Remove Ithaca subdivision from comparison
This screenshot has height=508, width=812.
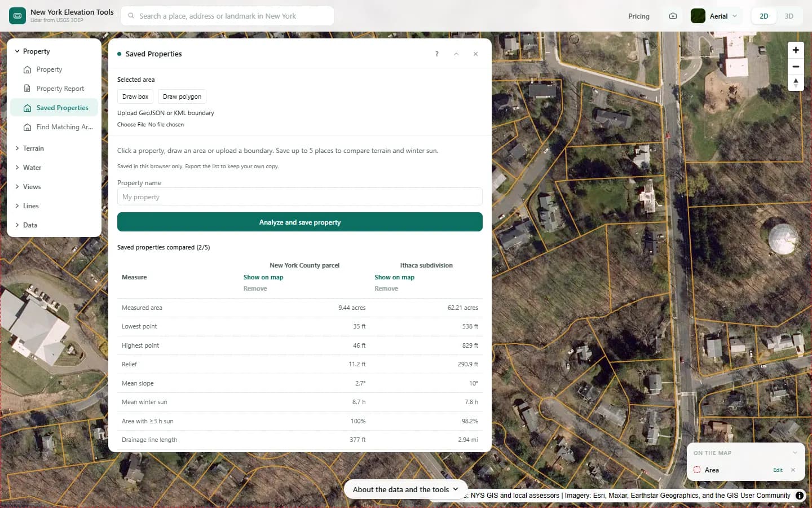386,288
